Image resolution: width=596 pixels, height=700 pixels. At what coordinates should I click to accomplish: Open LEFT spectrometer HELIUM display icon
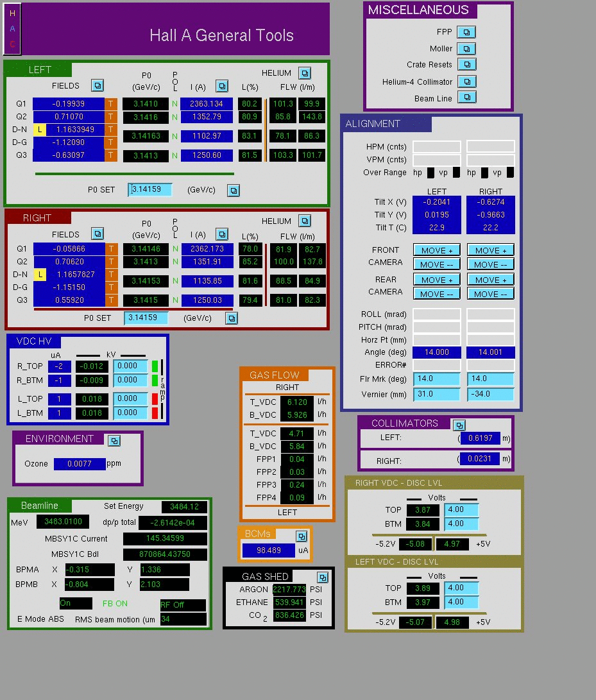click(x=305, y=73)
